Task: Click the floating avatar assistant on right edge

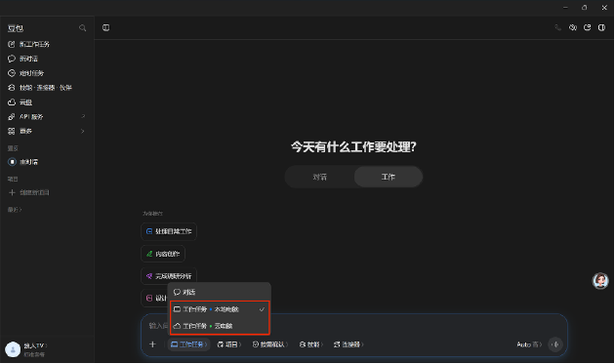Action: click(x=600, y=281)
